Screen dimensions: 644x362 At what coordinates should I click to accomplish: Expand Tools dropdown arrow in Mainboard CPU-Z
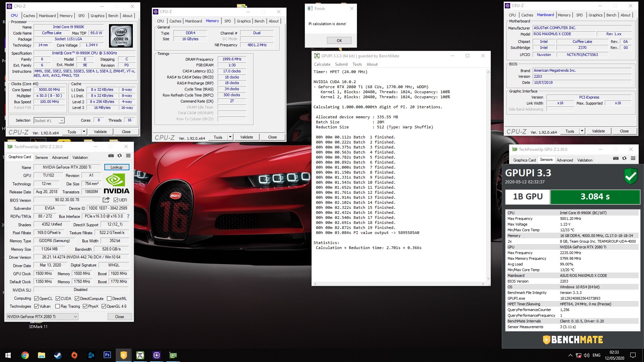(x=582, y=131)
